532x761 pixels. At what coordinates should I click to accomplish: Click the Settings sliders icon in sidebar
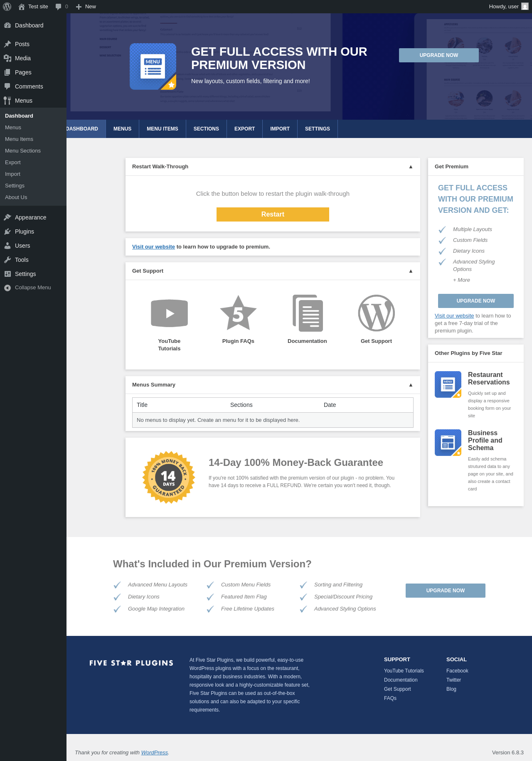(7, 274)
